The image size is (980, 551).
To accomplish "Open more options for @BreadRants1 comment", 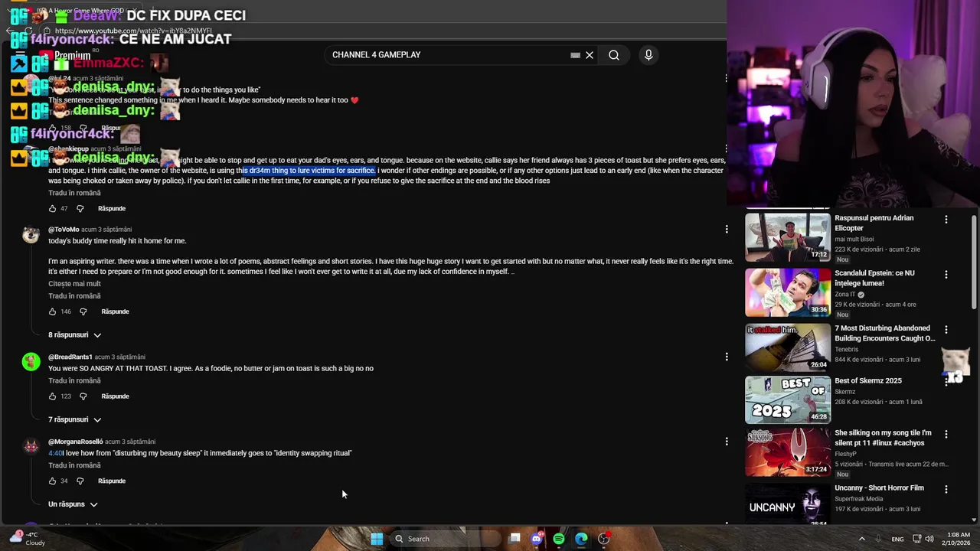I will point(727,357).
